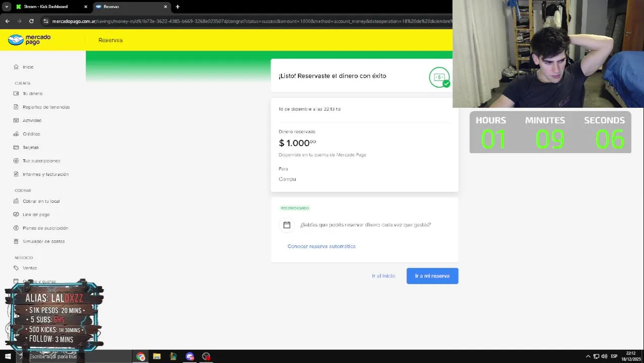This screenshot has width=644, height=363.
Task: Click the Reservas header title
Action: click(110, 40)
